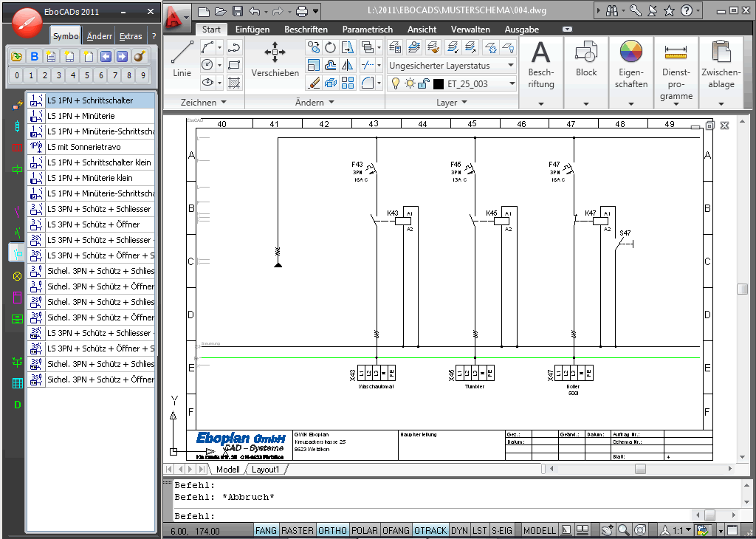Click the black layer color swatch
This screenshot has width=756, height=539.
[439, 84]
